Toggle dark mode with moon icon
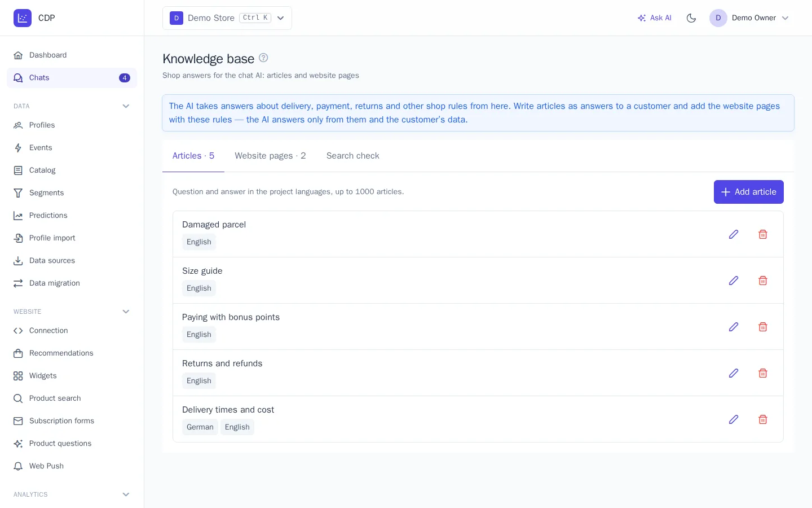812x508 pixels. 691,18
